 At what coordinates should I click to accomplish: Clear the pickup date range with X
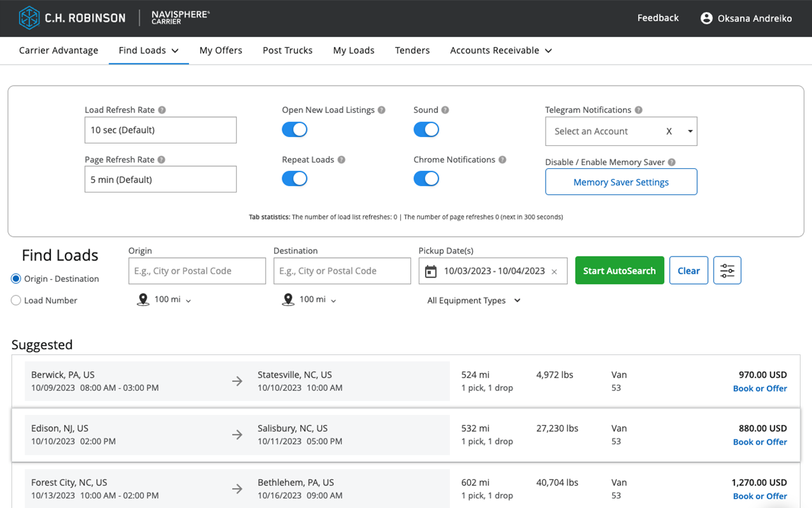[554, 272]
